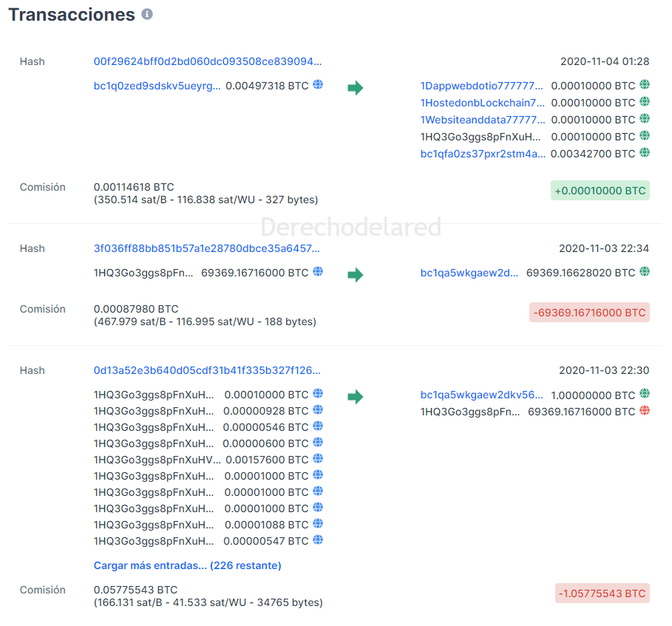
Task: Click green globe beside 0.00342700 BTC output
Action: [645, 153]
